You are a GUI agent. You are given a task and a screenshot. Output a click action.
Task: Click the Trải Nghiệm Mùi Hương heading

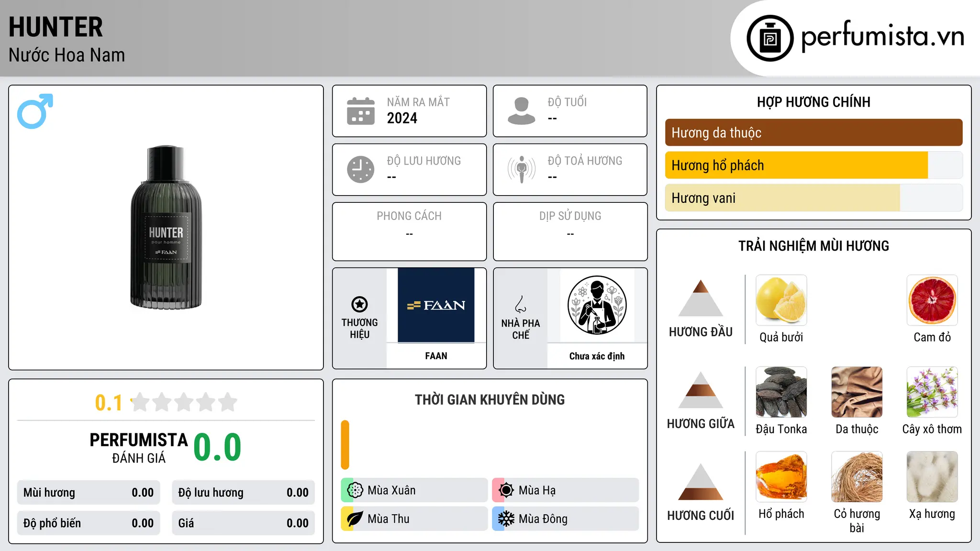pyautogui.click(x=813, y=246)
